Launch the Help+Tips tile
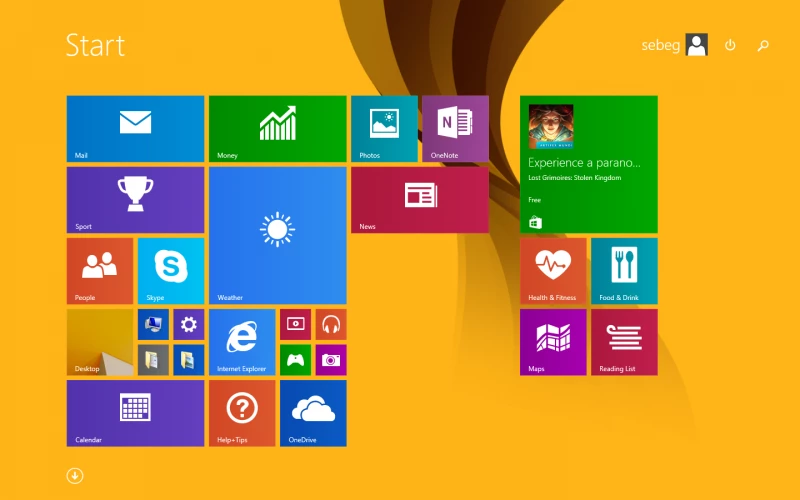Viewport: 800px width, 500px height. point(242,413)
